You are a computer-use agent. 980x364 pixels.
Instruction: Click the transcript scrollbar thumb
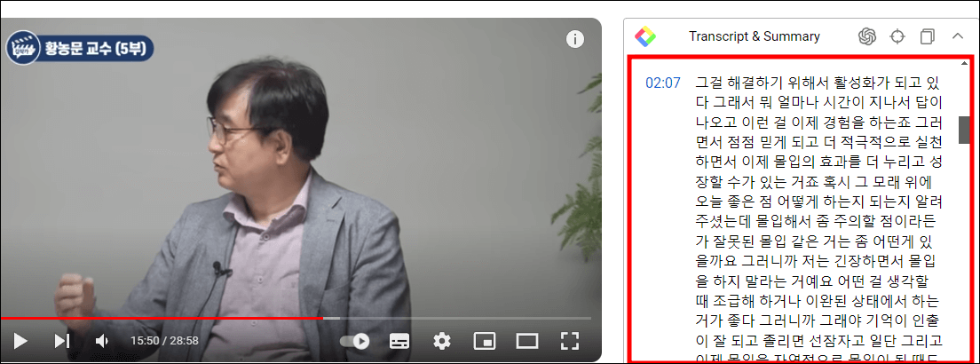coord(964,130)
